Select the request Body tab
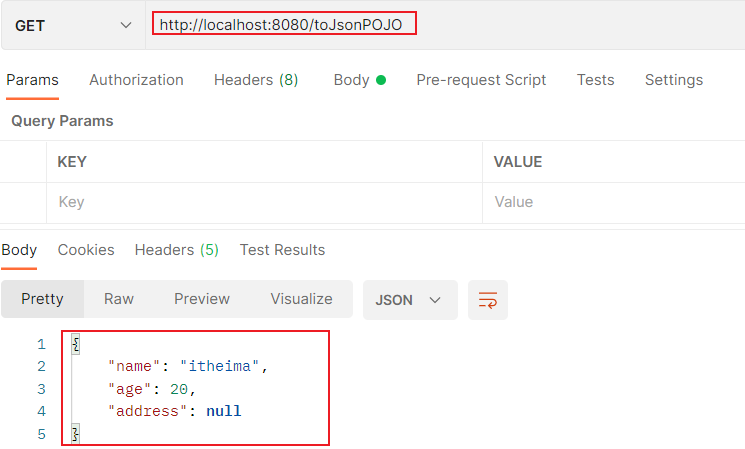 coord(358,80)
